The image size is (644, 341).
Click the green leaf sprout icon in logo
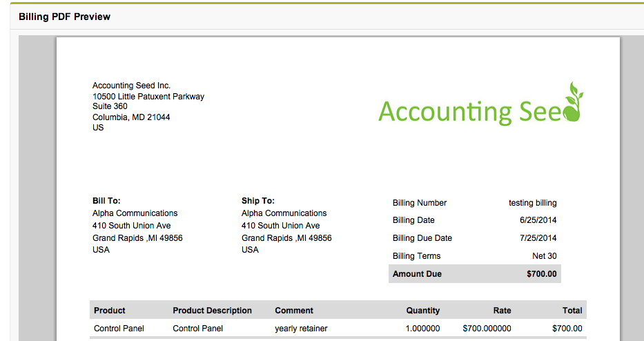pyautogui.click(x=573, y=101)
